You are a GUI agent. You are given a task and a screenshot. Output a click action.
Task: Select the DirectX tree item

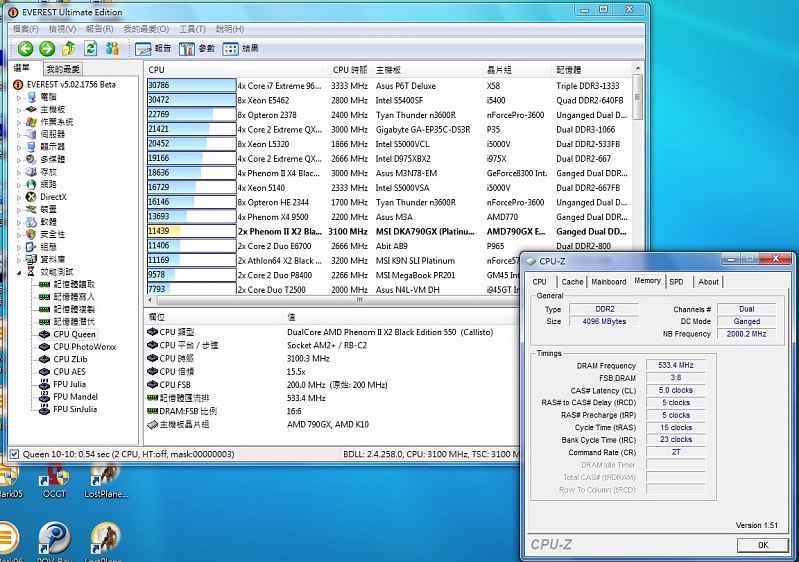(x=54, y=197)
